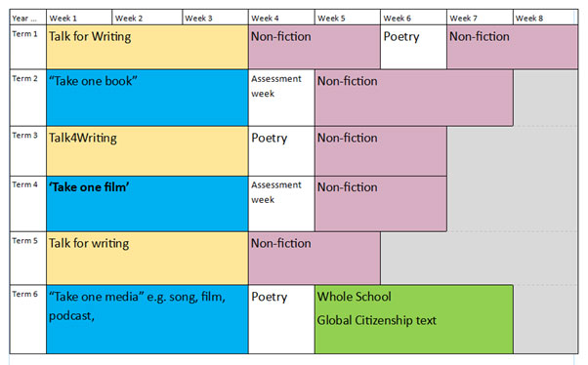Select the Talk4Writing cell in Term 3
The image size is (588, 365).
pos(147,151)
